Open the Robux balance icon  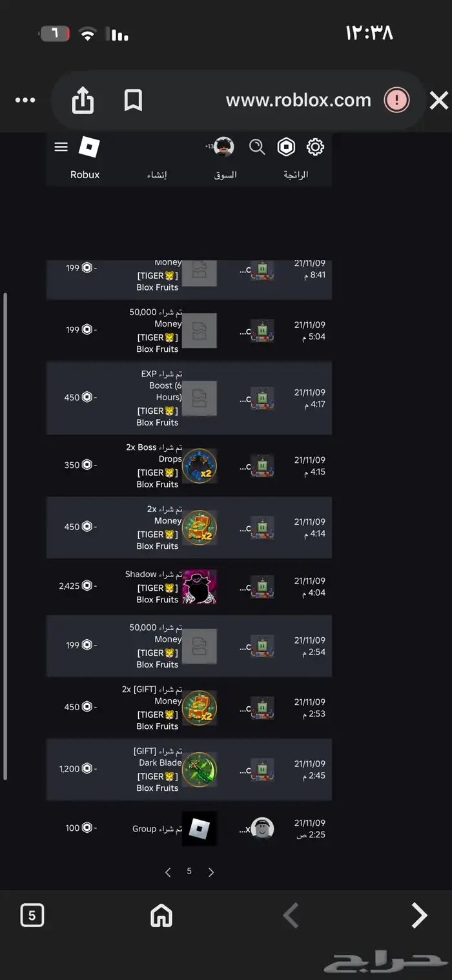286,147
